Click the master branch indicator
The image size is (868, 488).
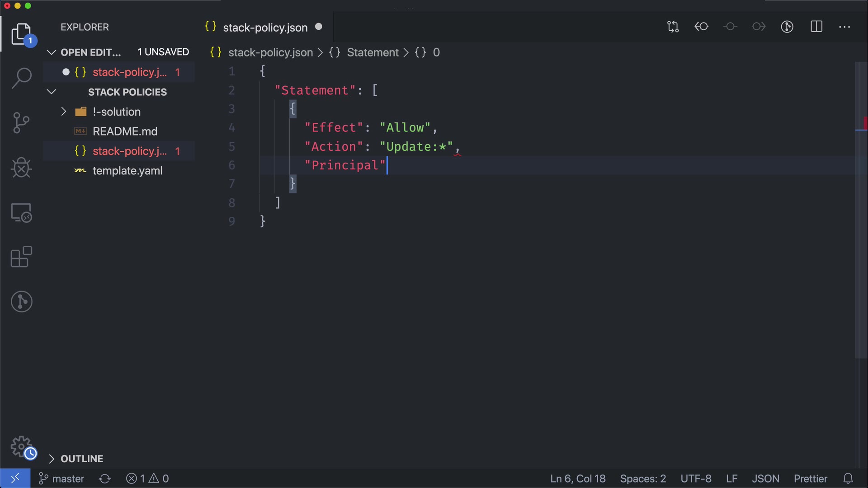tap(62, 479)
